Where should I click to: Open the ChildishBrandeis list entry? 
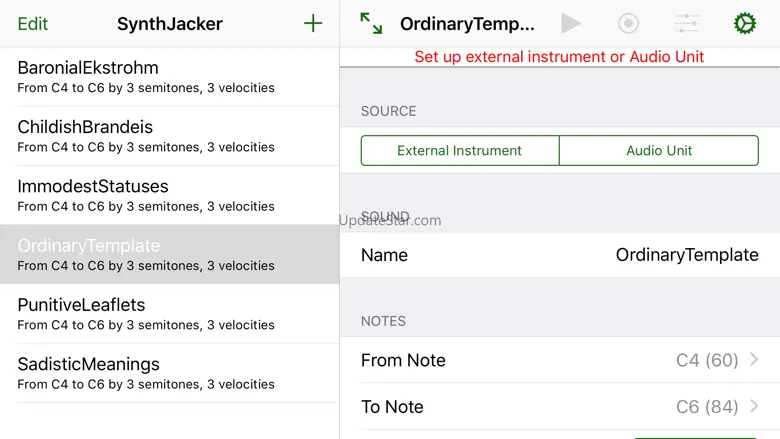(169, 136)
